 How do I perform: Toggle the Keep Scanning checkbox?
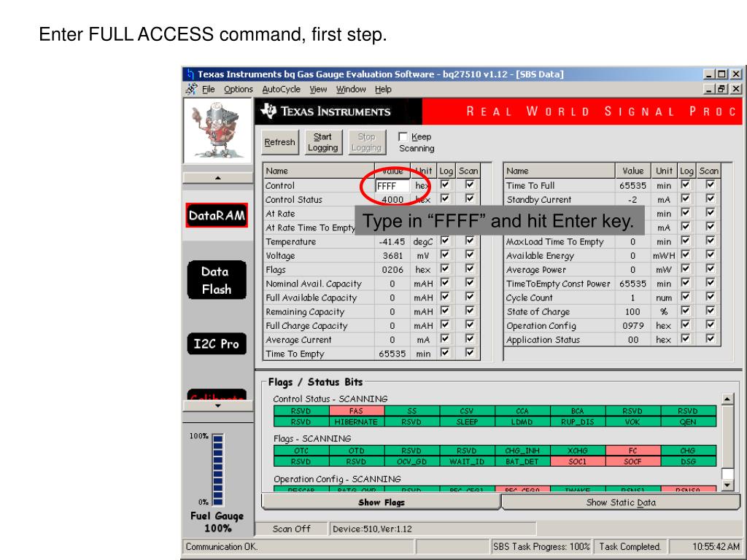[x=403, y=136]
